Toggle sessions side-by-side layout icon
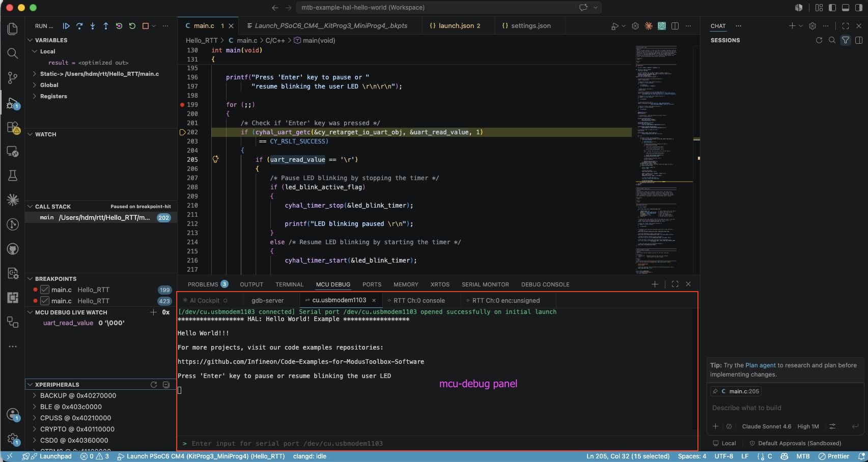868x462 pixels. point(859,40)
